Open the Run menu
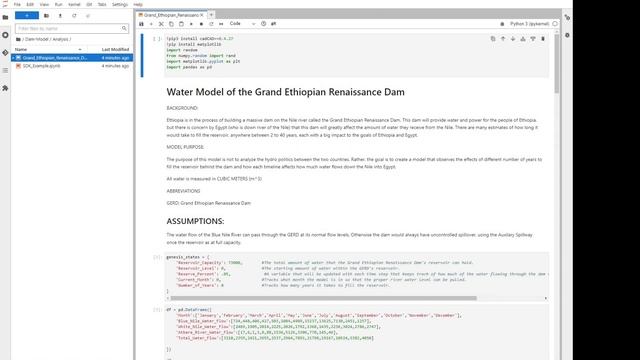Screen dimensions: 640x360 click(58, 4)
